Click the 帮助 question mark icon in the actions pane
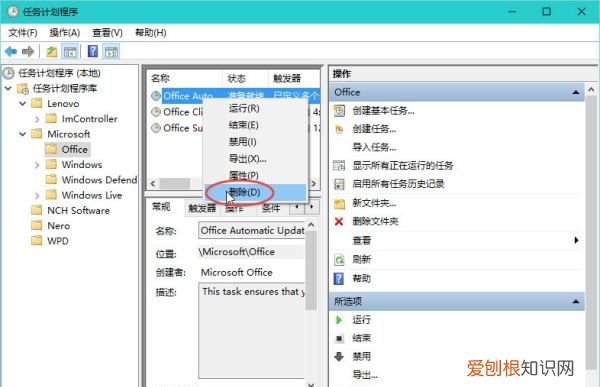The height and width of the screenshot is (387, 600). (339, 278)
